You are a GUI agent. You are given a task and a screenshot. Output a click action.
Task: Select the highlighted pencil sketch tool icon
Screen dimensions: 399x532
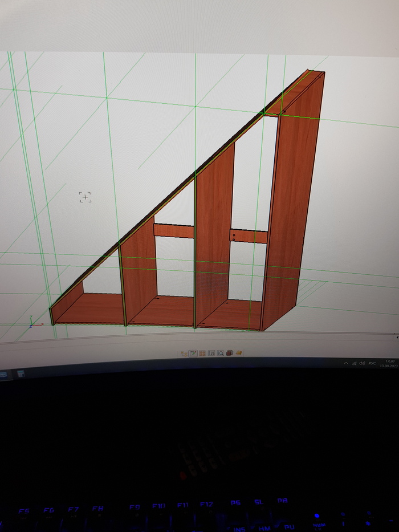click(x=193, y=353)
